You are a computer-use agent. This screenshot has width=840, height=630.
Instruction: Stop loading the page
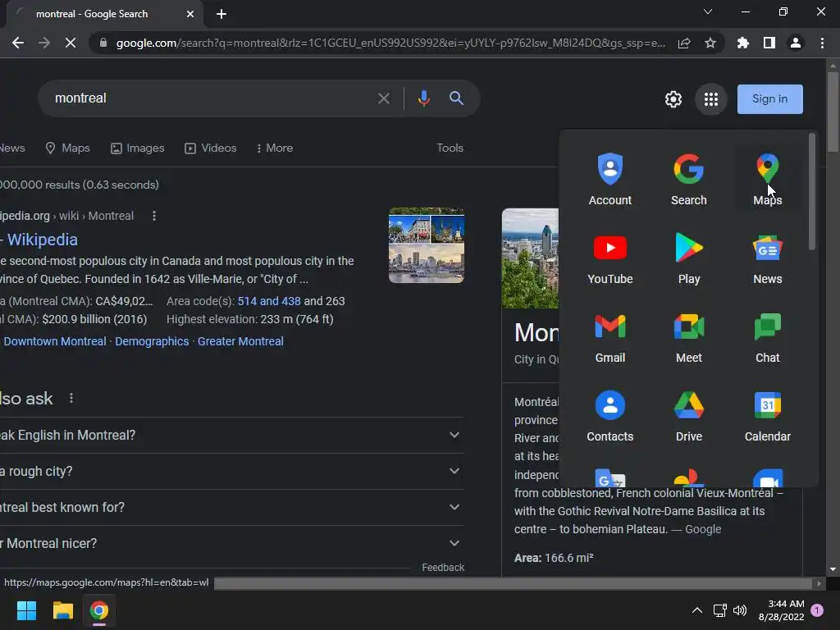tap(71, 43)
